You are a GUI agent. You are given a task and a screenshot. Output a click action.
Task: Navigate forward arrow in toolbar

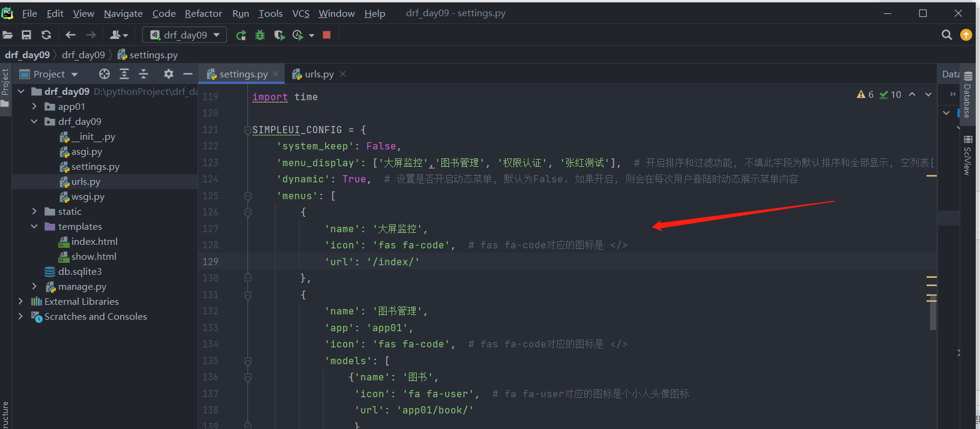91,35
